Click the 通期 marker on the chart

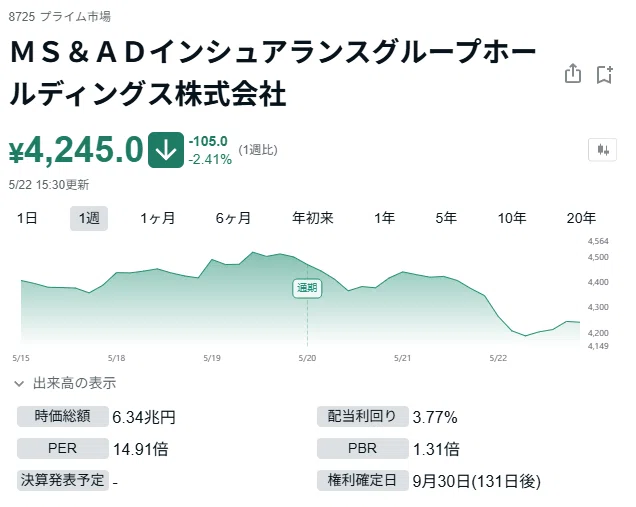pos(307,288)
